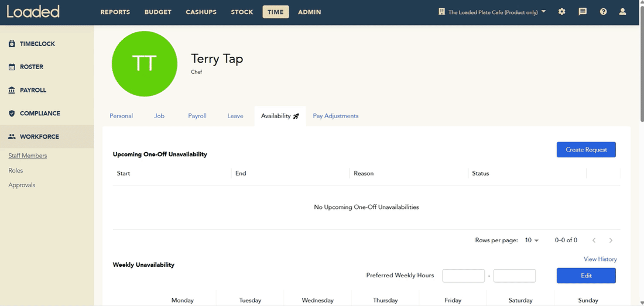Open the Admin menu
The width and height of the screenshot is (644, 306).
pyautogui.click(x=310, y=12)
